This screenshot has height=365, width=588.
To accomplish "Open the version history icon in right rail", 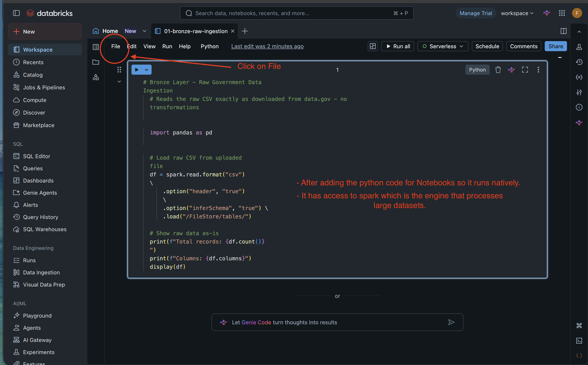I will (x=579, y=62).
